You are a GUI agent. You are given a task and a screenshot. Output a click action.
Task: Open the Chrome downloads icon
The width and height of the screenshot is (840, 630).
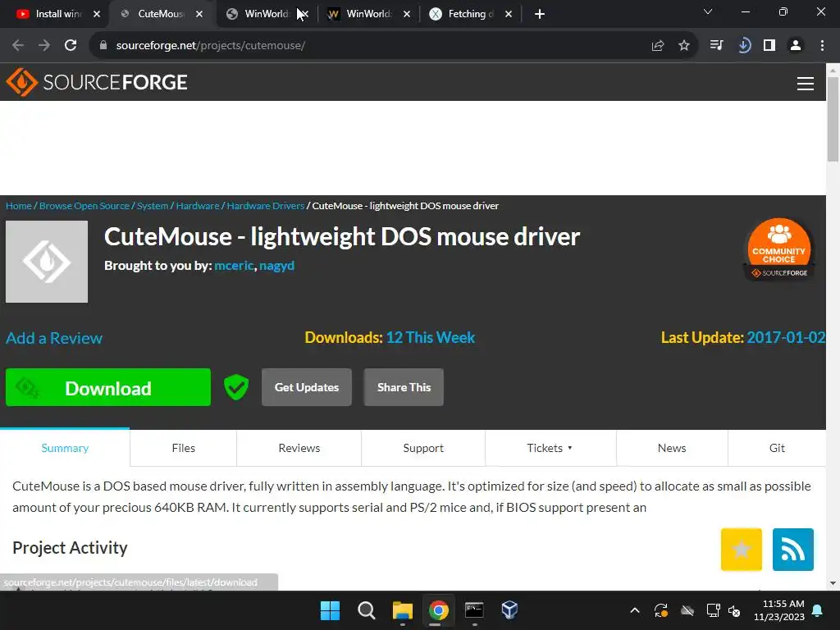[x=743, y=46]
